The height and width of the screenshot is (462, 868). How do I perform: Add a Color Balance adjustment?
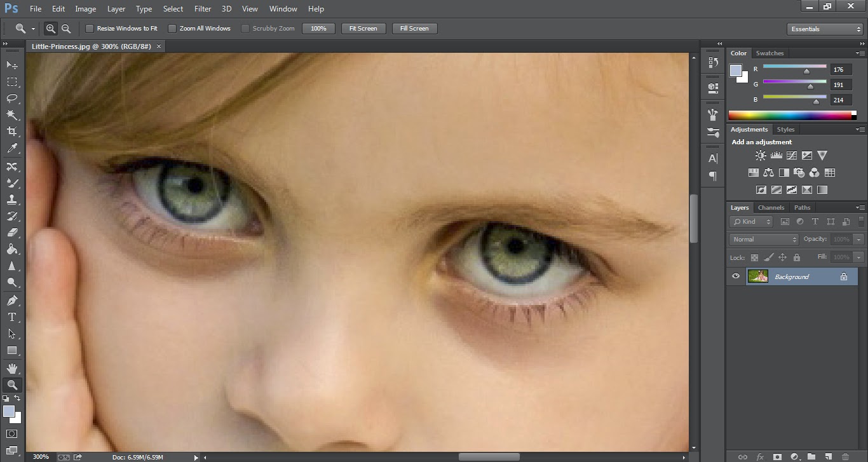(769, 172)
